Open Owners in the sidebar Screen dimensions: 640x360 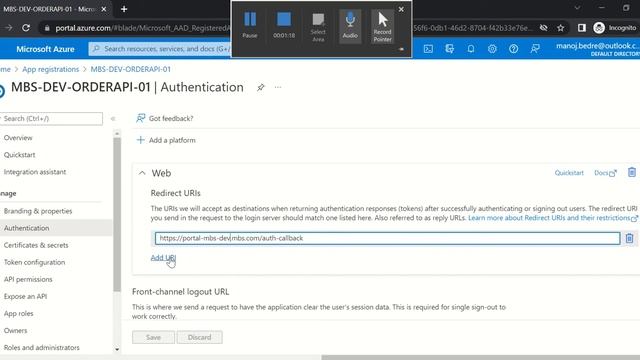coord(16,331)
